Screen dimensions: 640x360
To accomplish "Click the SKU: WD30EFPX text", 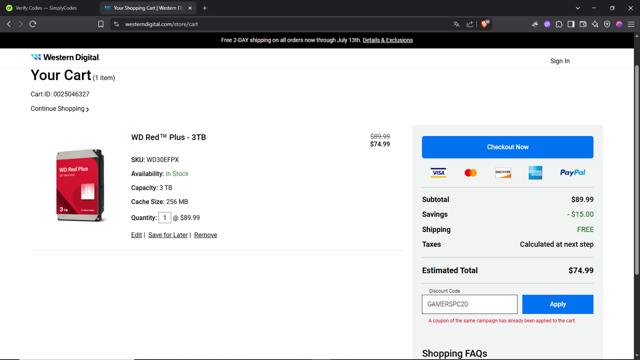I will 155,160.
